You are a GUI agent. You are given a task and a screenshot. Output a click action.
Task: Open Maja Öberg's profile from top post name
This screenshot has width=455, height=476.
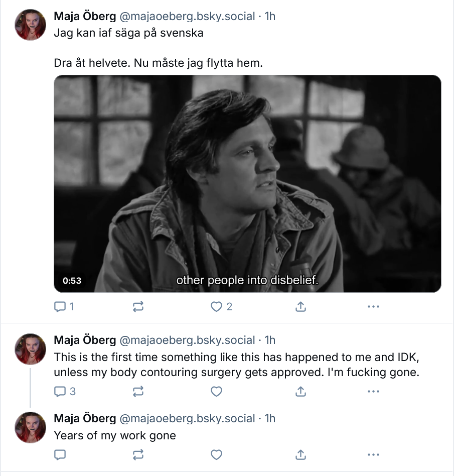coord(85,16)
